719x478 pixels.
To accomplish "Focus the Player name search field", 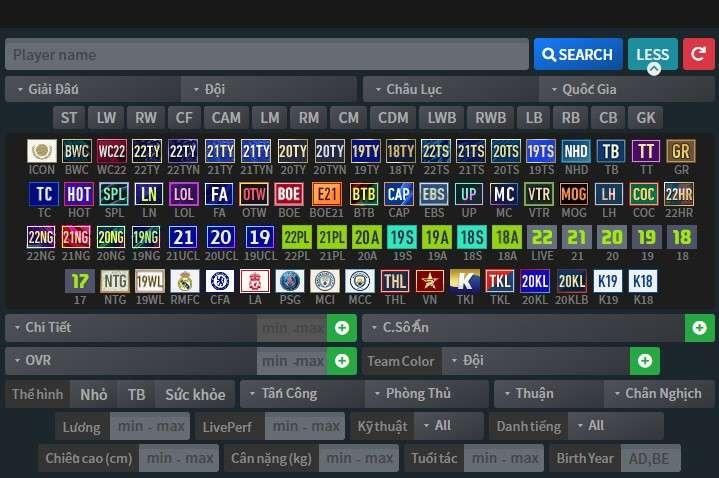I will tap(267, 55).
